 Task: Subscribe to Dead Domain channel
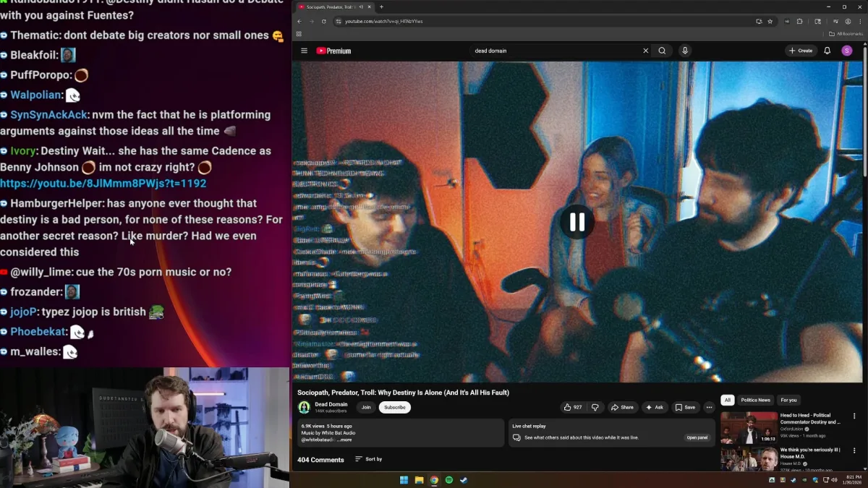pos(394,407)
